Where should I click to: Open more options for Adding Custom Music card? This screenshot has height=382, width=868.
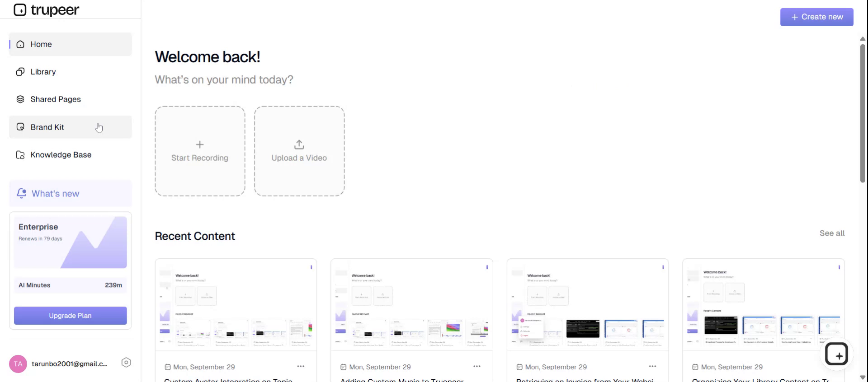tap(476, 366)
